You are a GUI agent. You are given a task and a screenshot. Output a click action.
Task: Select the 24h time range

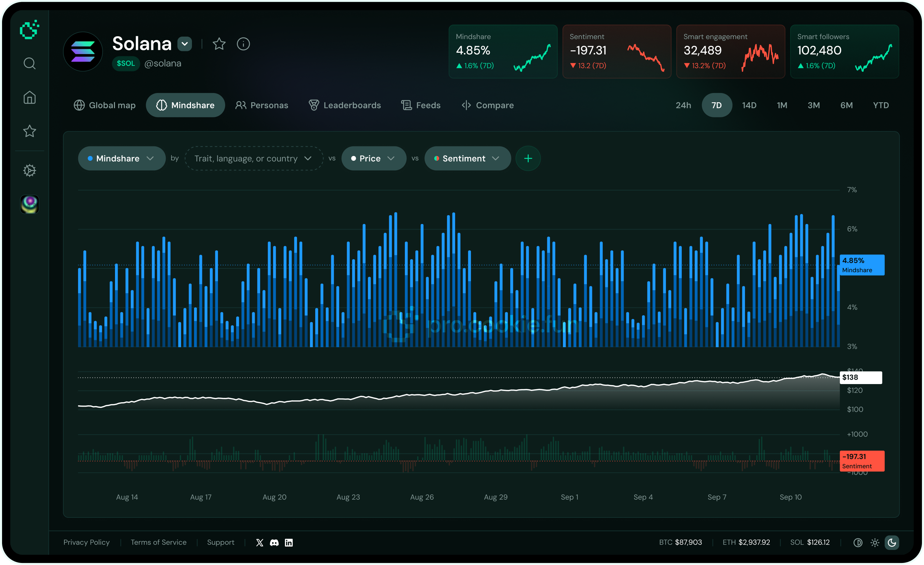click(683, 105)
